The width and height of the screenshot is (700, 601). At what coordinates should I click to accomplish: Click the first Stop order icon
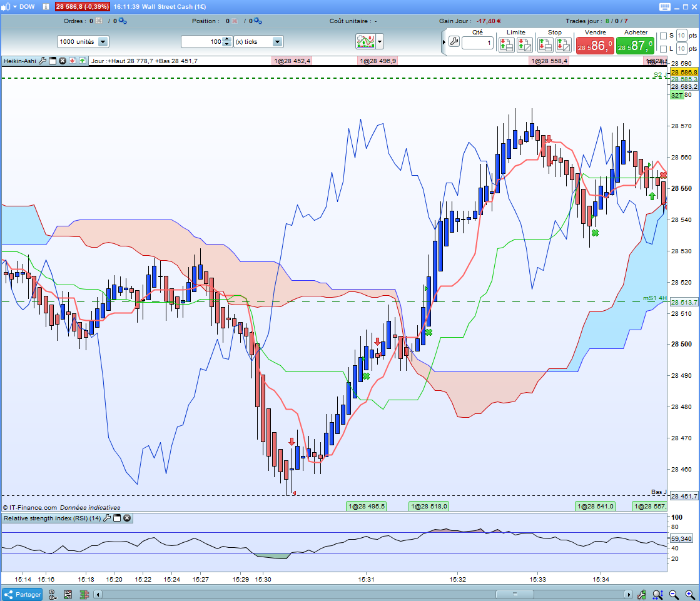[545, 44]
